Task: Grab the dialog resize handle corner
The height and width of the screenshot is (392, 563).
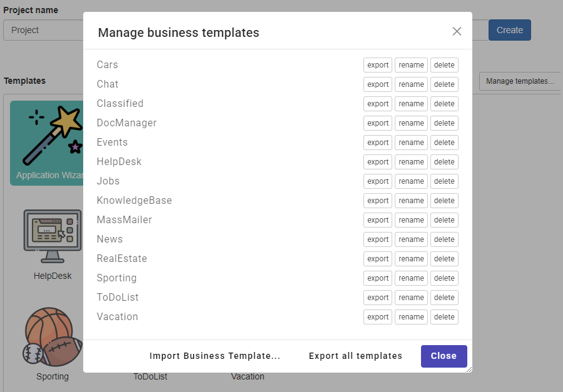Action: coord(469,369)
